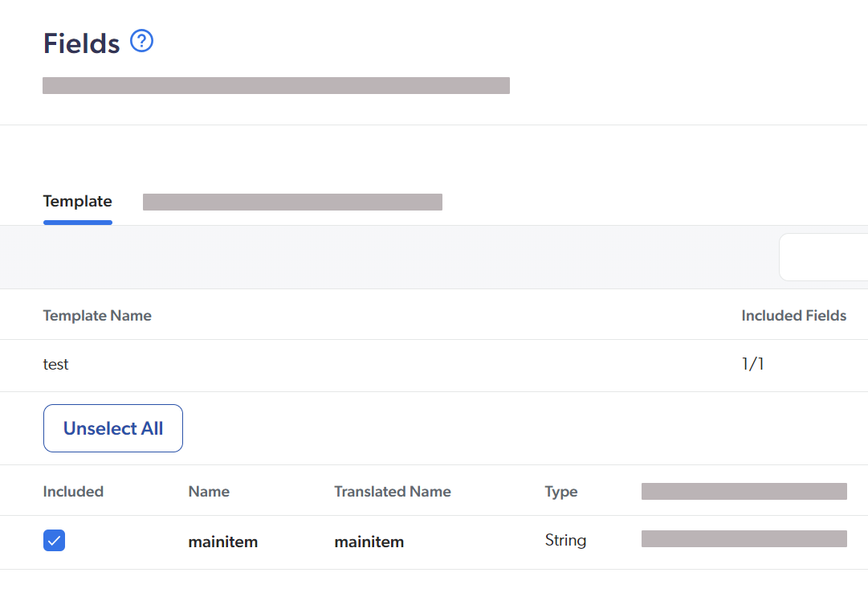
Task: Click the Included column header
Action: point(73,492)
